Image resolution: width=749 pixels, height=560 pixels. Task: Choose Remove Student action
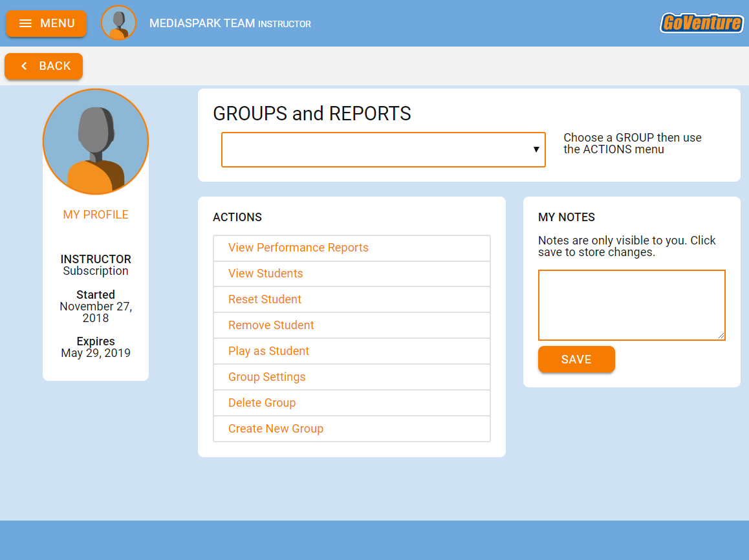(352, 325)
